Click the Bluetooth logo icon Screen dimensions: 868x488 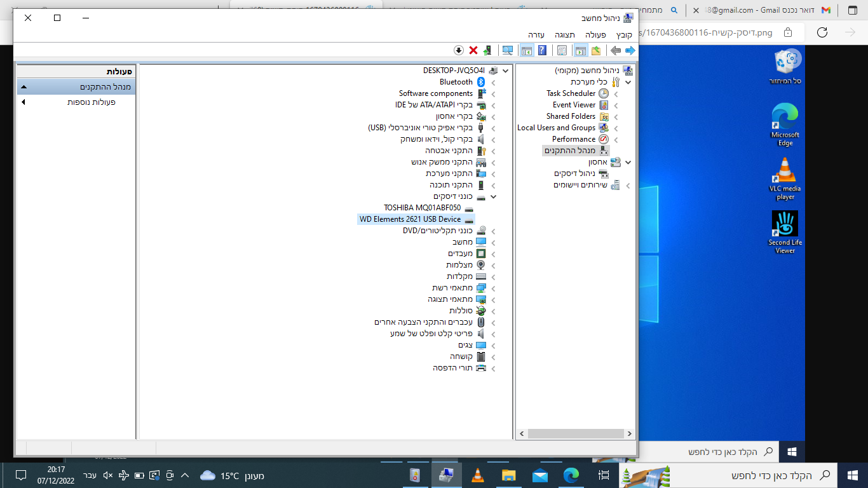481,82
